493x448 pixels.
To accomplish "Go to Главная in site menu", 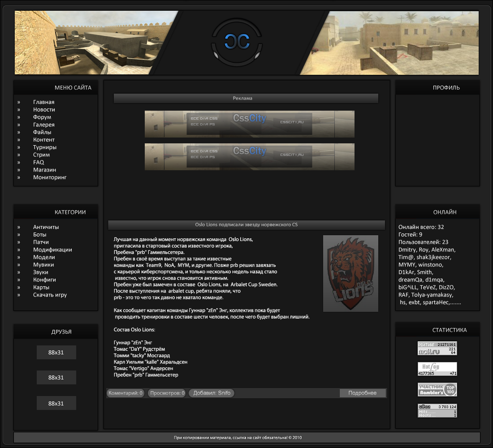I will tap(44, 102).
